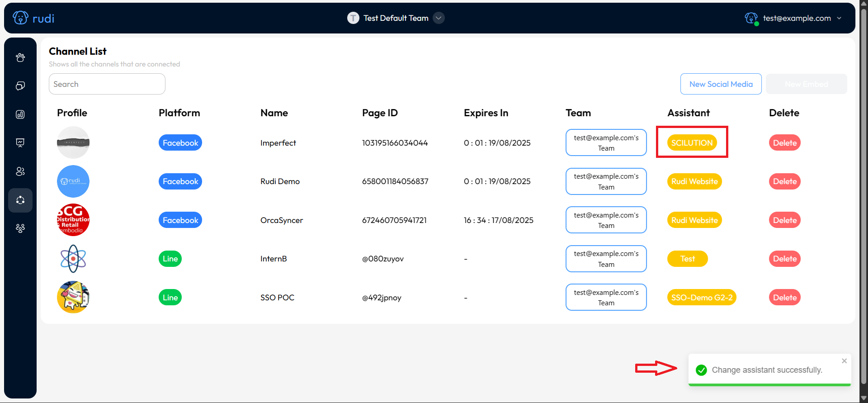Image resolution: width=868 pixels, height=403 pixels.
Task: Click the Test assistant tag for InternB
Action: pos(687,259)
